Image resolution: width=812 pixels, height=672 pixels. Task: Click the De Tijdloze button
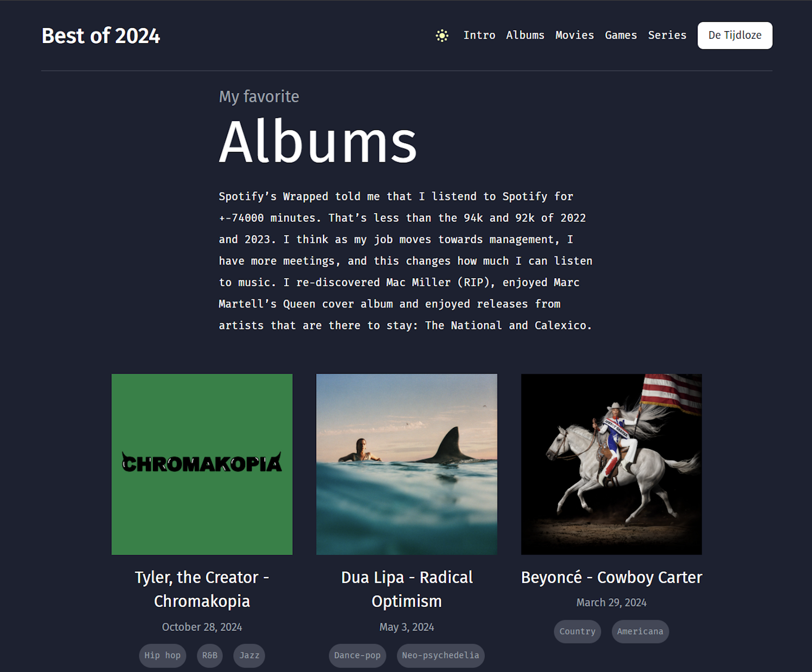[x=734, y=36]
